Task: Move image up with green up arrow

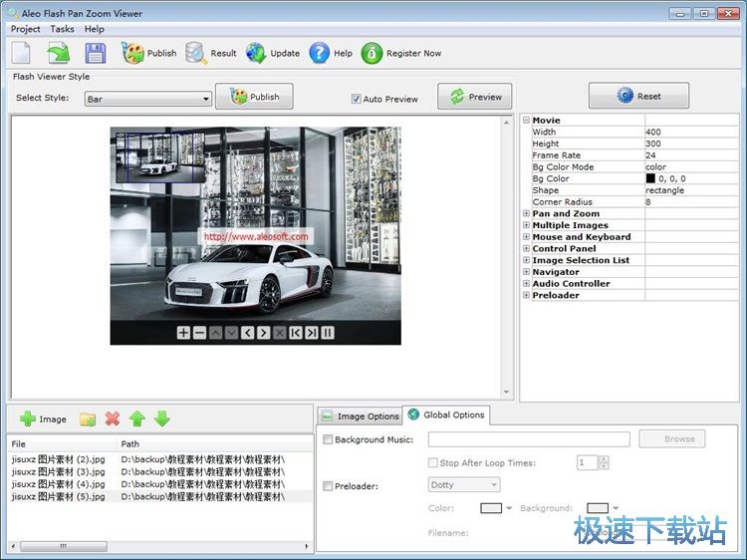Action: click(137, 420)
